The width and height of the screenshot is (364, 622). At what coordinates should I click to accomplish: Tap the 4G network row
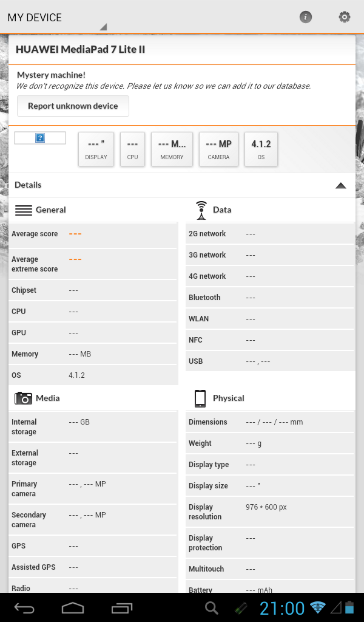[x=270, y=276]
